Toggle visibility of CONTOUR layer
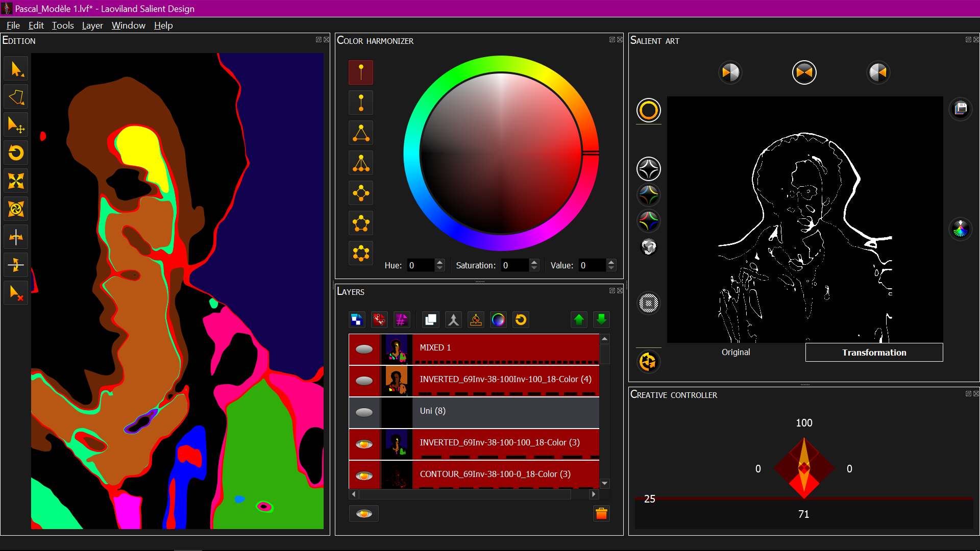980x551 pixels. [365, 473]
